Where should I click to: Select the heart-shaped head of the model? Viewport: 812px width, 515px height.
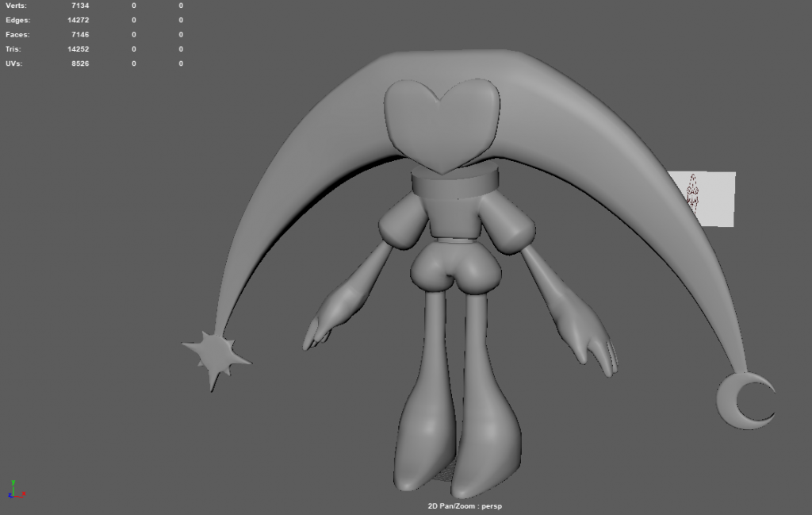[x=442, y=126]
